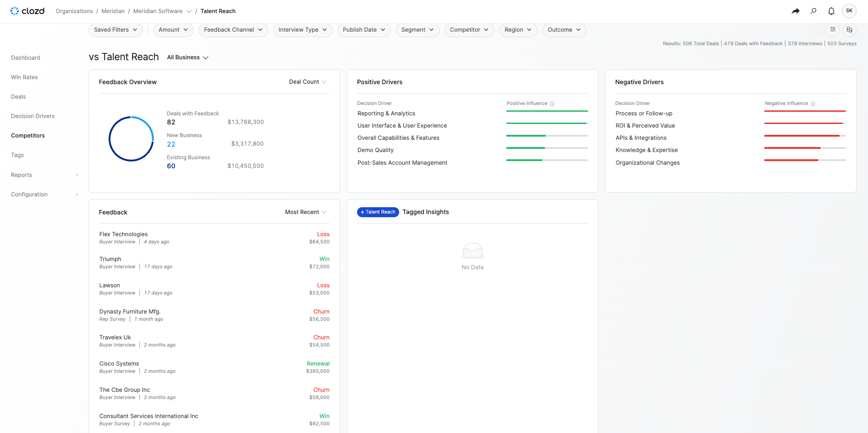Click the Overall Capabilities & Features driver
868x433 pixels.
(x=398, y=138)
